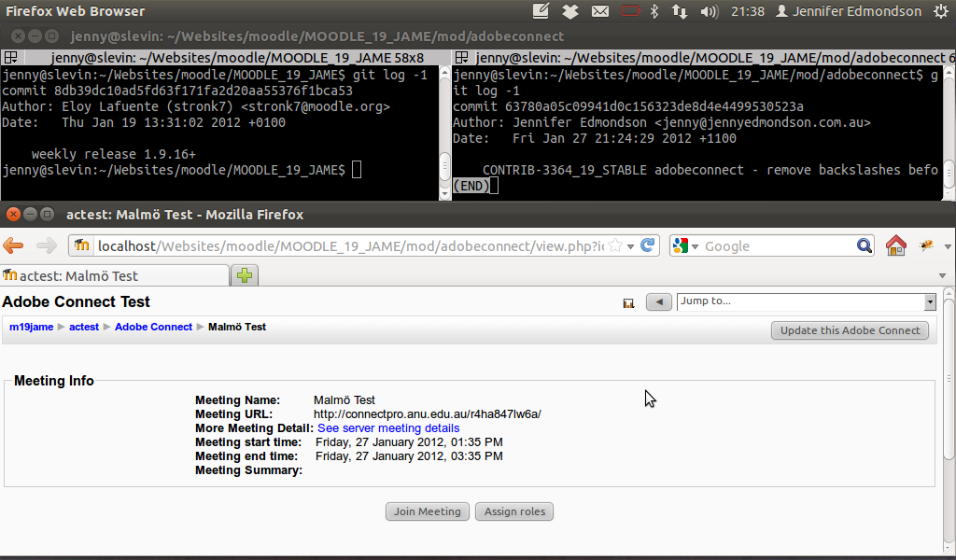Screen dimensions: 956x560
Task: Click the Moodle site icon in address bar
Action: (x=82, y=245)
